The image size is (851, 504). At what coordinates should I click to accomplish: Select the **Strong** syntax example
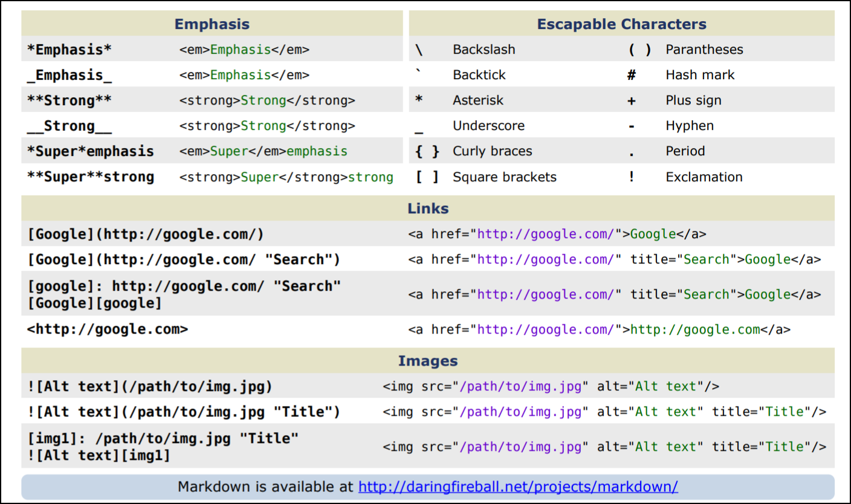click(70, 100)
